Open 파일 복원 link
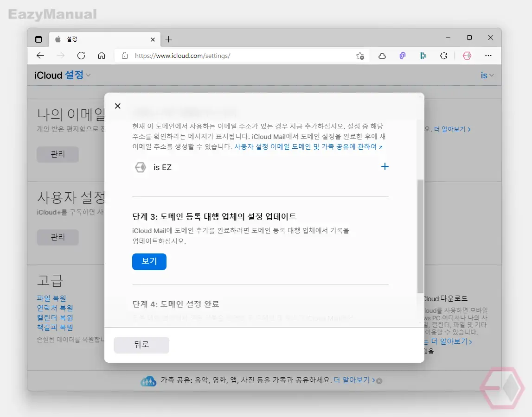This screenshot has height=417, width=532. pos(51,298)
